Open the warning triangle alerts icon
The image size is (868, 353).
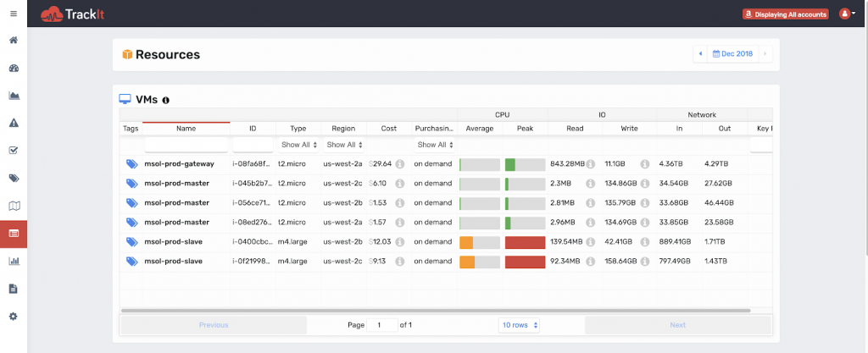coord(13,123)
